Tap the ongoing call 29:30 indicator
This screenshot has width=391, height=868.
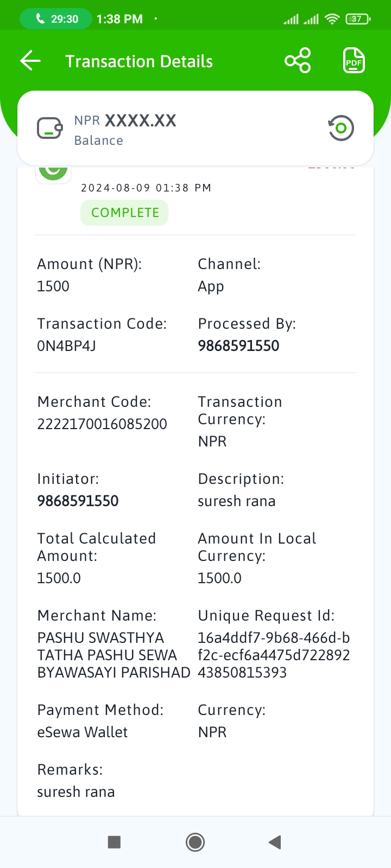(x=56, y=19)
